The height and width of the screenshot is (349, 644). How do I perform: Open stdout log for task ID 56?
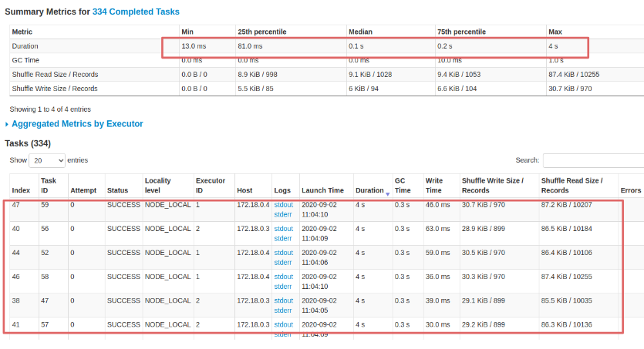(283, 228)
